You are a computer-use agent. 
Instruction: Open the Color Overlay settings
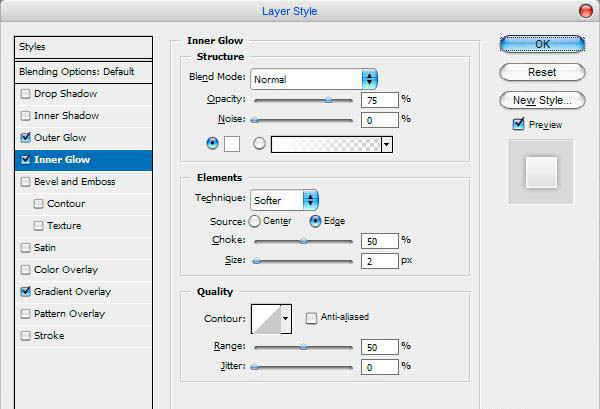click(66, 270)
